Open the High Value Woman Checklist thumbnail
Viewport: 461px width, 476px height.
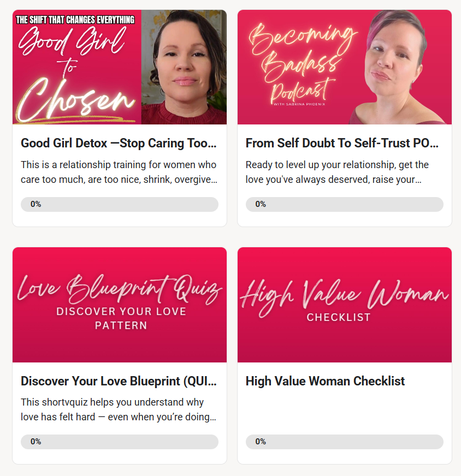344,305
